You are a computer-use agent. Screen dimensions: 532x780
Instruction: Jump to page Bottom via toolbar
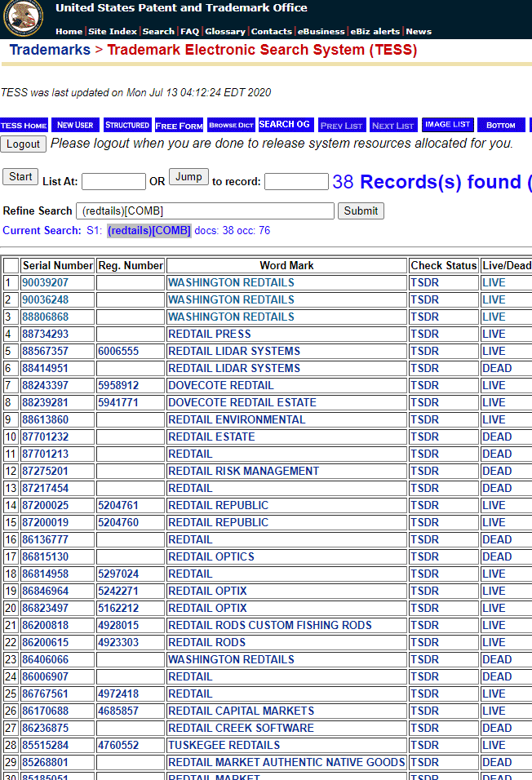point(501,125)
